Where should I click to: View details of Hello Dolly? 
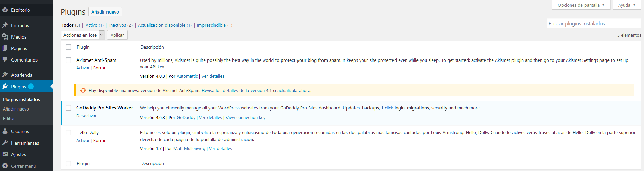220,148
